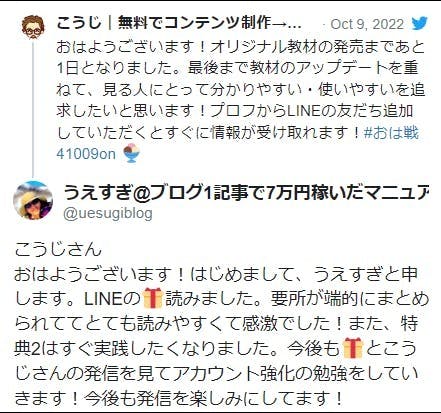The height and width of the screenshot is (413, 441).
Task: Open うえすぎ's round profile photo
Action: pos(33,200)
